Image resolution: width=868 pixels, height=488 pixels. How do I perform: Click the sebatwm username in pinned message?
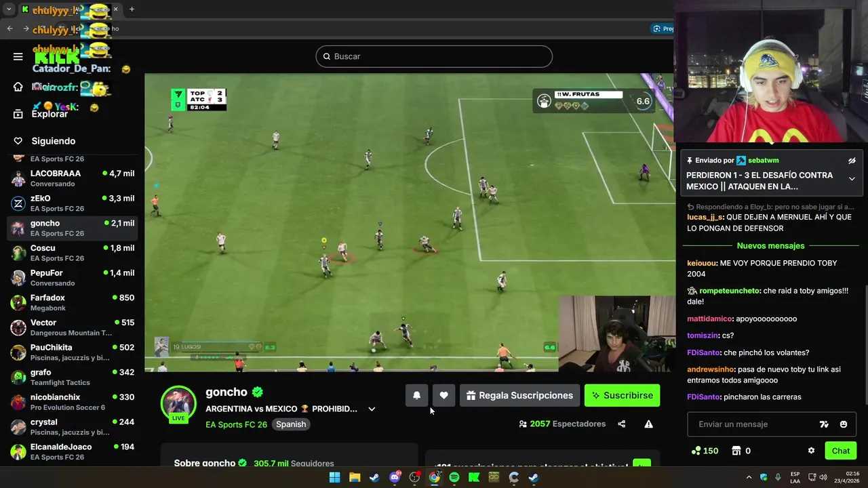pyautogui.click(x=763, y=161)
